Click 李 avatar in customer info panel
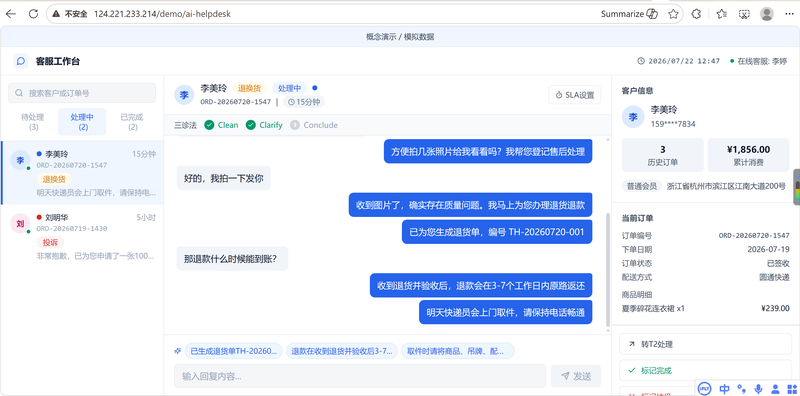Image resolution: width=800 pixels, height=396 pixels. [x=633, y=117]
